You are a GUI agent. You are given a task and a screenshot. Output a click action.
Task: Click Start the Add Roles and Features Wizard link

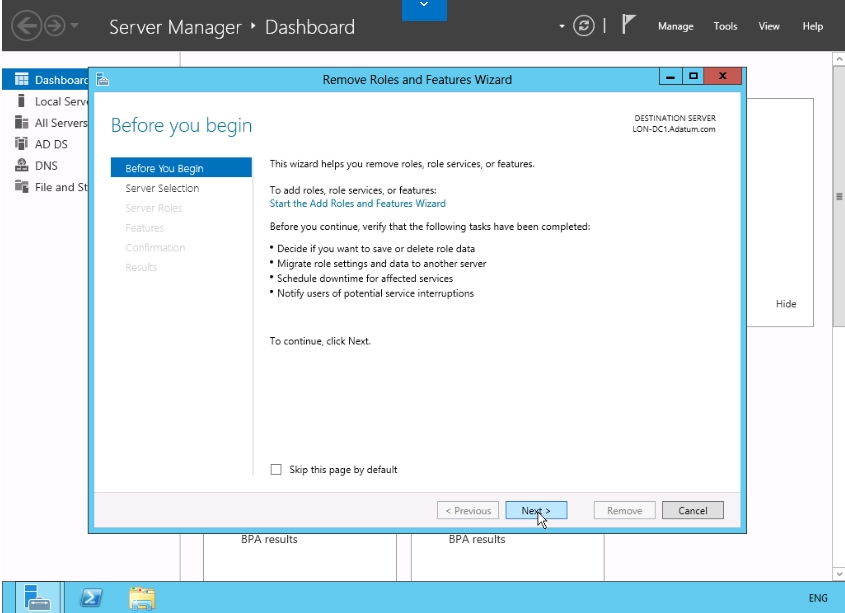[x=357, y=203]
